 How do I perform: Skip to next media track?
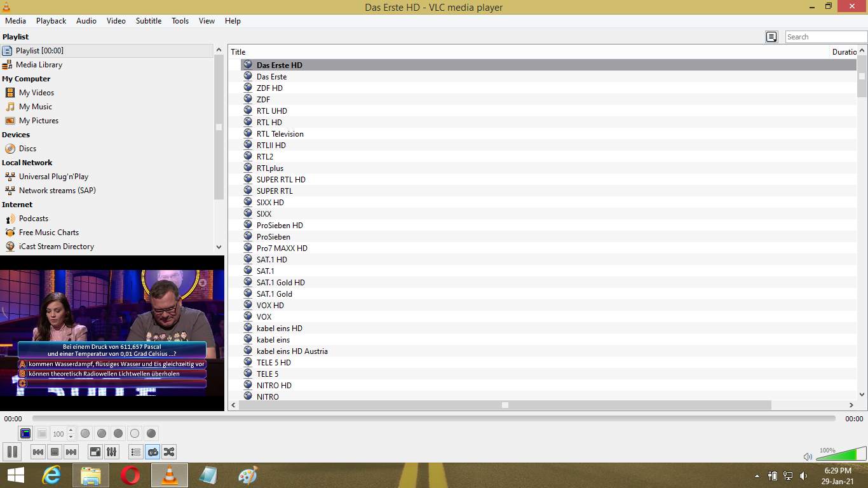point(71,452)
